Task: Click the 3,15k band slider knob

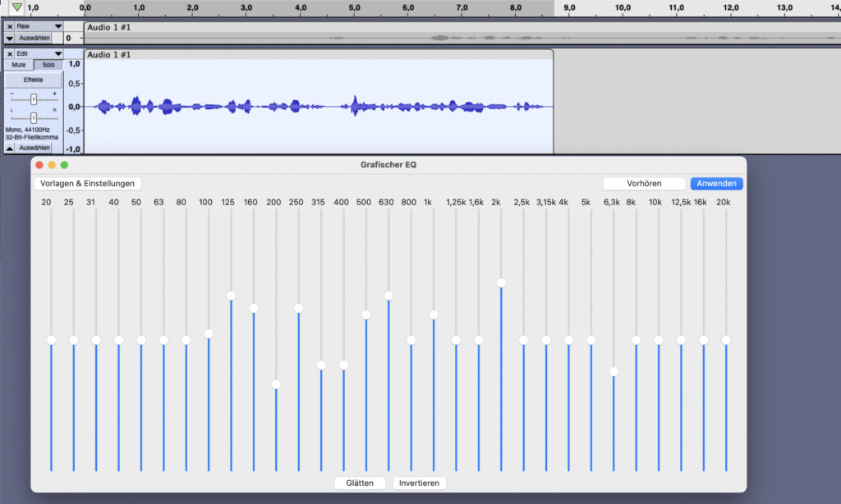Action: coord(546,340)
